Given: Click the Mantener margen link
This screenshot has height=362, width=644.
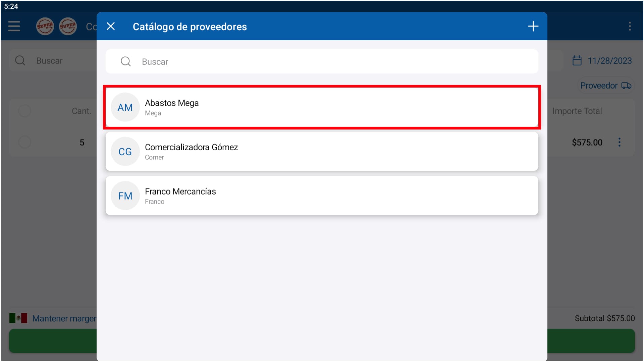Looking at the screenshot, I should click(64, 318).
